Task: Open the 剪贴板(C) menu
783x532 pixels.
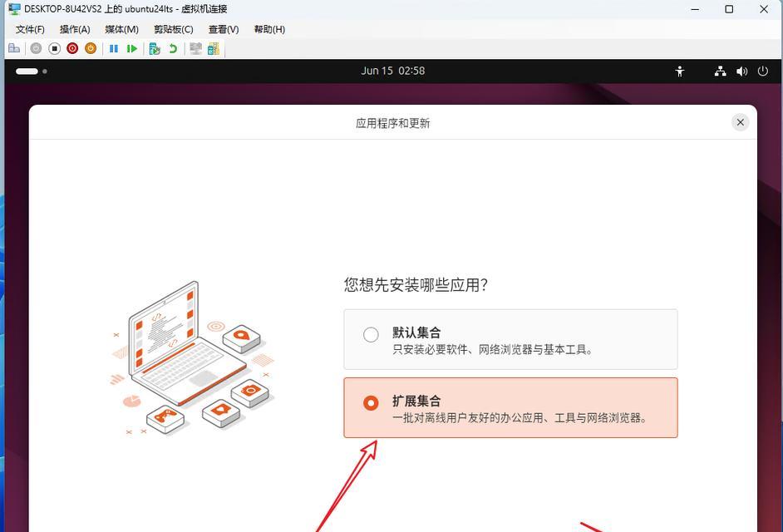Action: point(173,29)
